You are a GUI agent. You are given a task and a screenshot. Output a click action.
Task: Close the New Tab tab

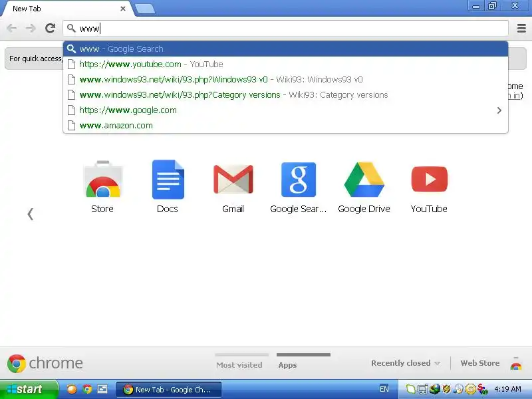(123, 9)
